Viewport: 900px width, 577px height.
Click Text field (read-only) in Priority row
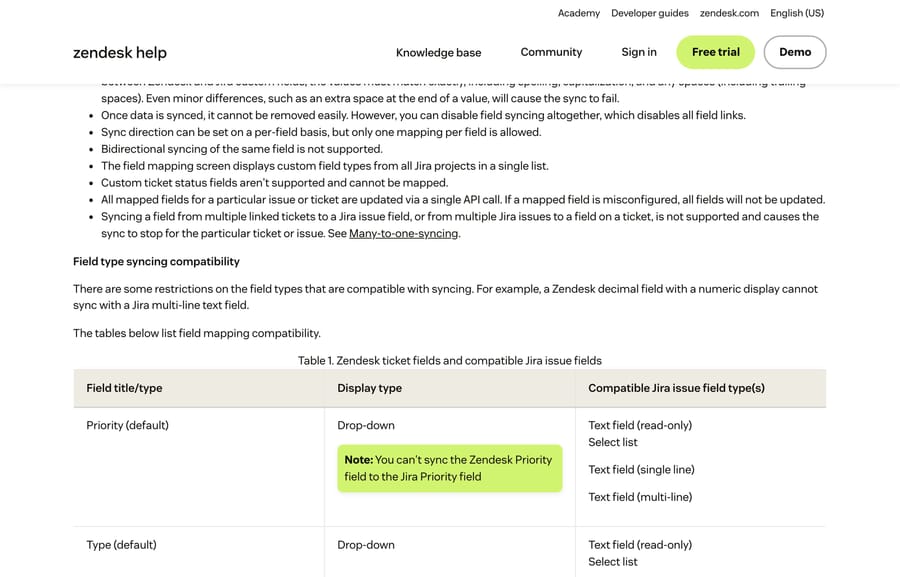coord(640,425)
